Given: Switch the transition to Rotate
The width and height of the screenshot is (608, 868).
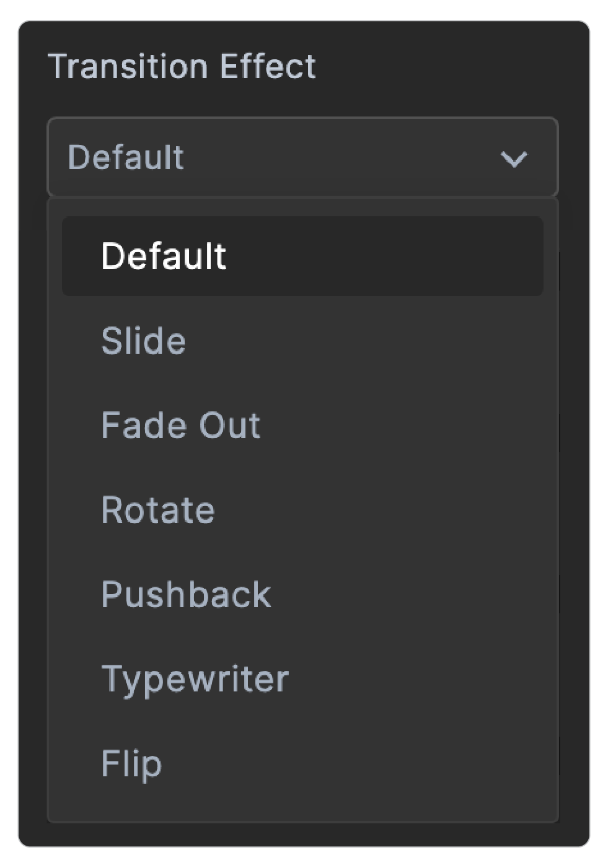Looking at the screenshot, I should coord(157,510).
